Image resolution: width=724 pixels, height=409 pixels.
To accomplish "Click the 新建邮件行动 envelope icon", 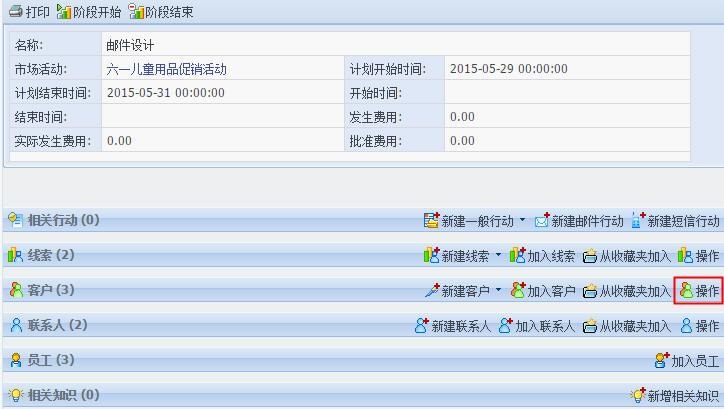I will point(542,221).
